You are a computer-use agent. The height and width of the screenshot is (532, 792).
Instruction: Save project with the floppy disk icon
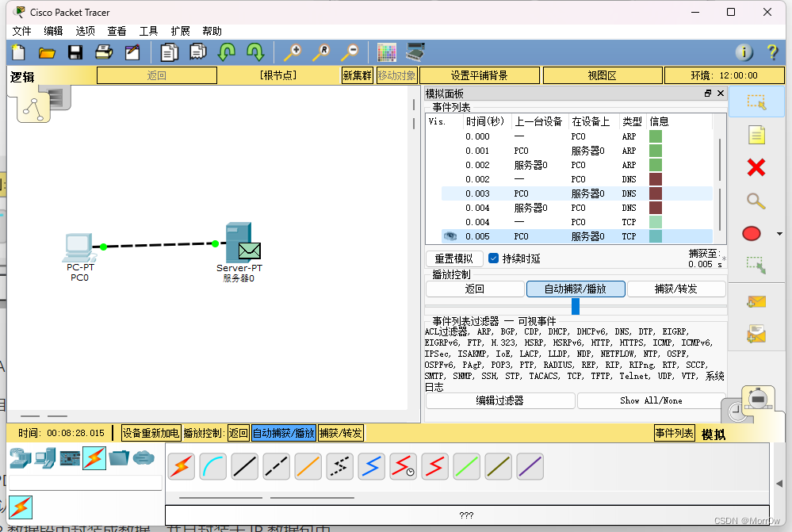pyautogui.click(x=75, y=52)
